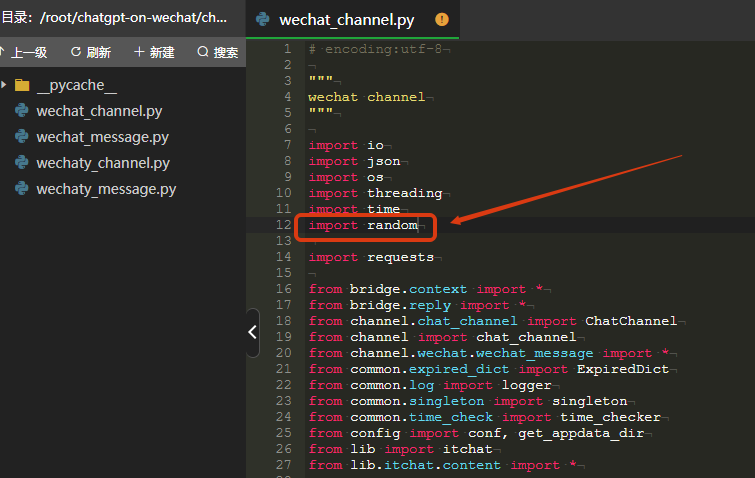755x478 pixels.
Task: Click the Python icon beside wechaty_channel.py
Action: coord(22,163)
